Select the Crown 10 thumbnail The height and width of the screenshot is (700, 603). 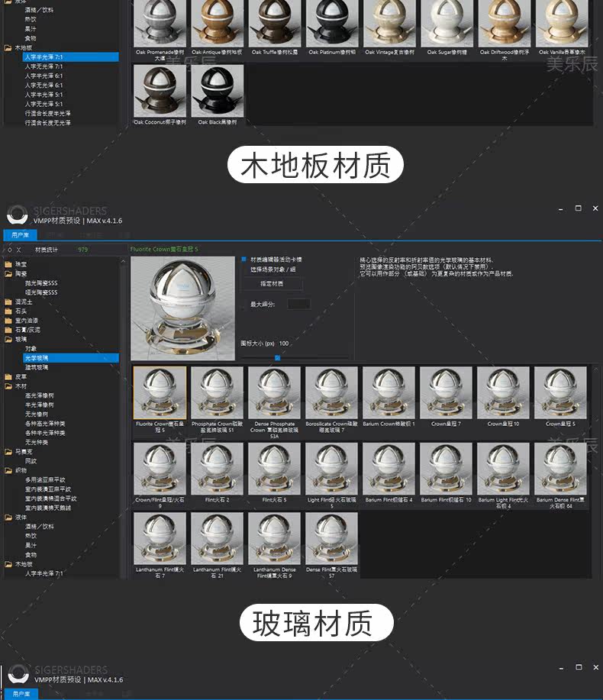503,393
